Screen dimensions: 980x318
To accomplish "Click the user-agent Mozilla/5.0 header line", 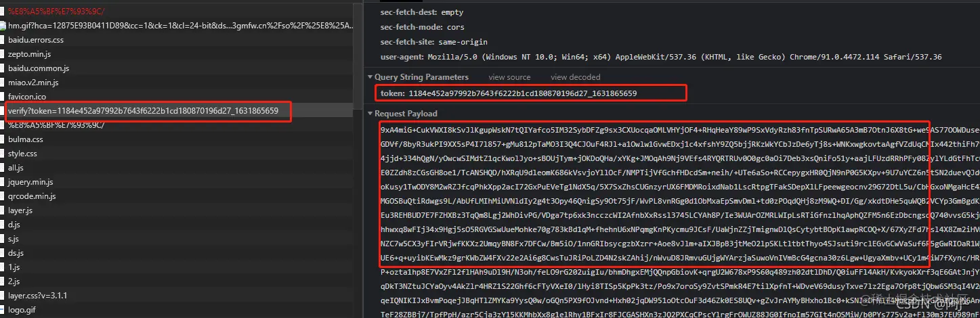I will click(661, 57).
